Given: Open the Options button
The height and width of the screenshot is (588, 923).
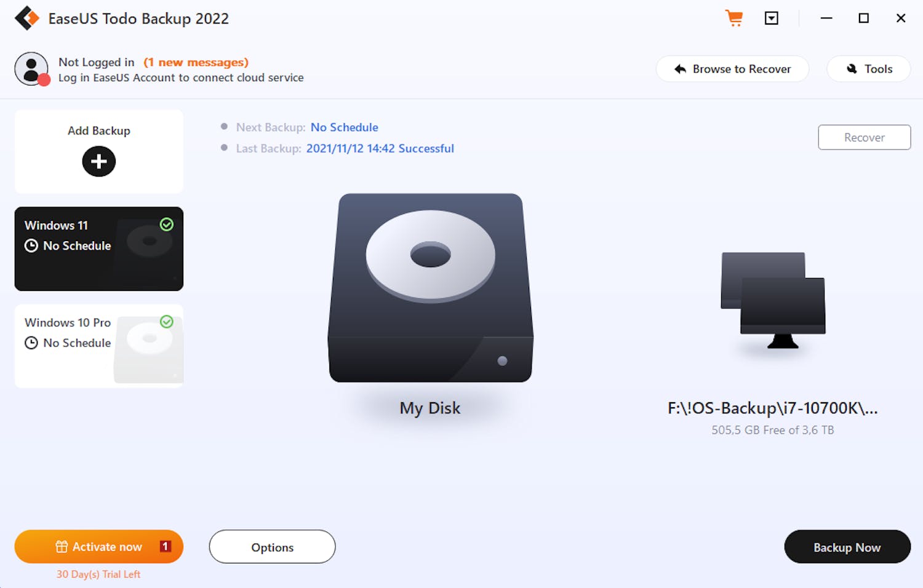Looking at the screenshot, I should tap(273, 547).
